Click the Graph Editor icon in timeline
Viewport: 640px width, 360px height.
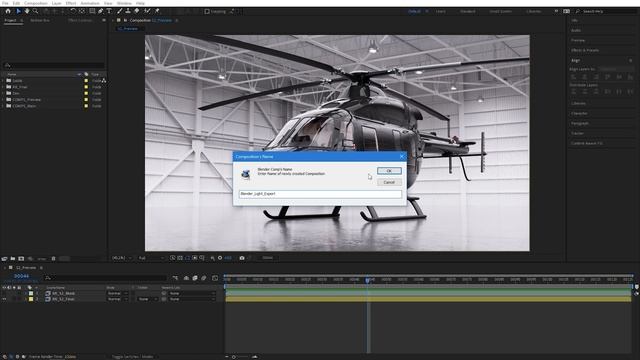[215, 278]
